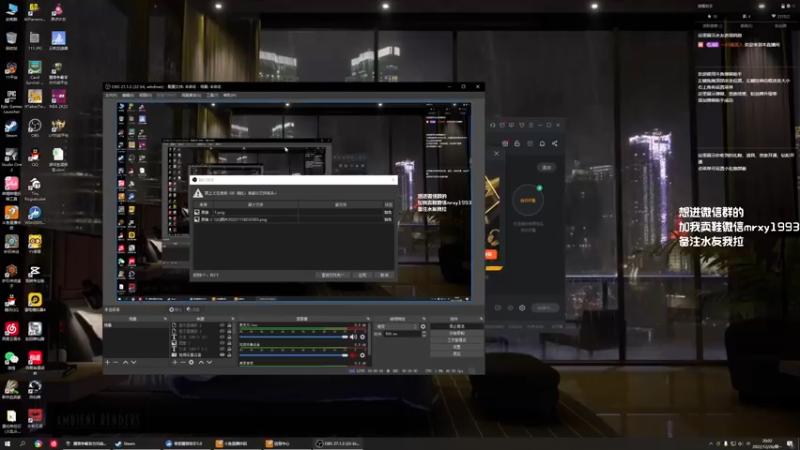Remove selected source with Sources minus icon

click(183, 362)
